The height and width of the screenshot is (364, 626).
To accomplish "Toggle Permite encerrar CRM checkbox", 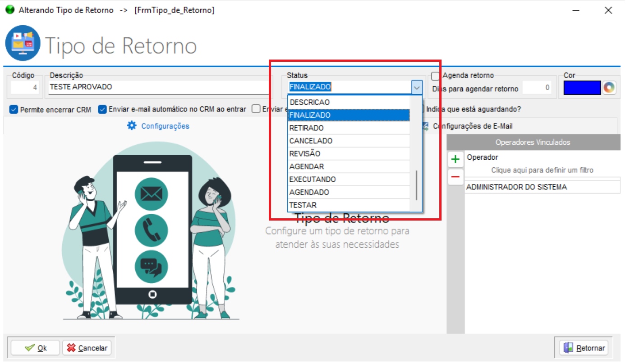I will [x=14, y=109].
